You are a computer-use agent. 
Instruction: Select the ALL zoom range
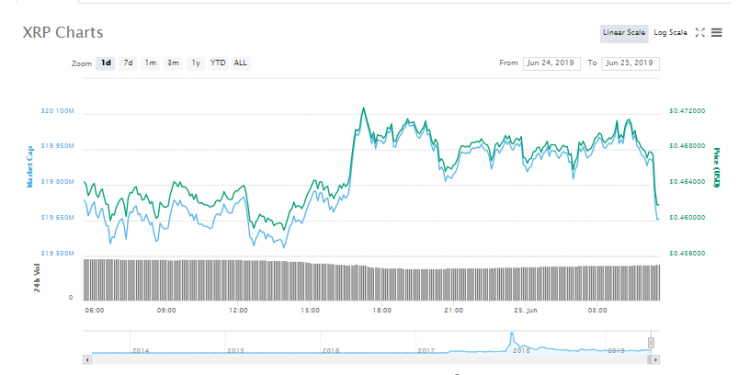[241, 63]
